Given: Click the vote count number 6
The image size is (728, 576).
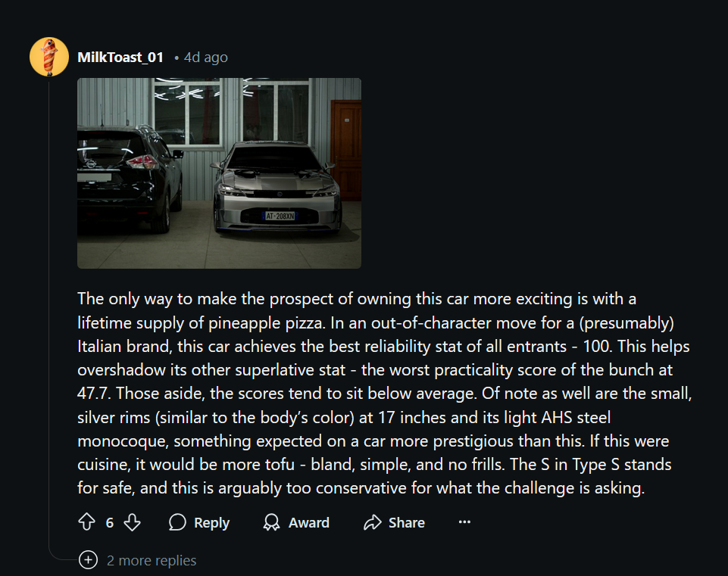Looking at the screenshot, I should click(110, 522).
